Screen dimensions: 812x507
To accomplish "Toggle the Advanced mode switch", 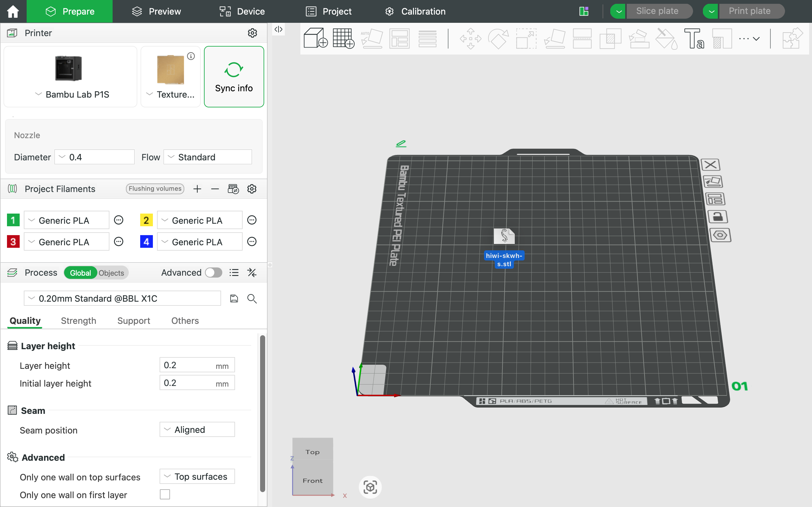I will 214,273.
